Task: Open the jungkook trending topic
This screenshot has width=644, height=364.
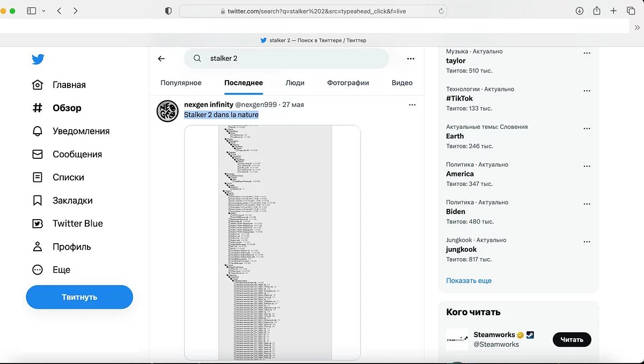Action: 461,249
